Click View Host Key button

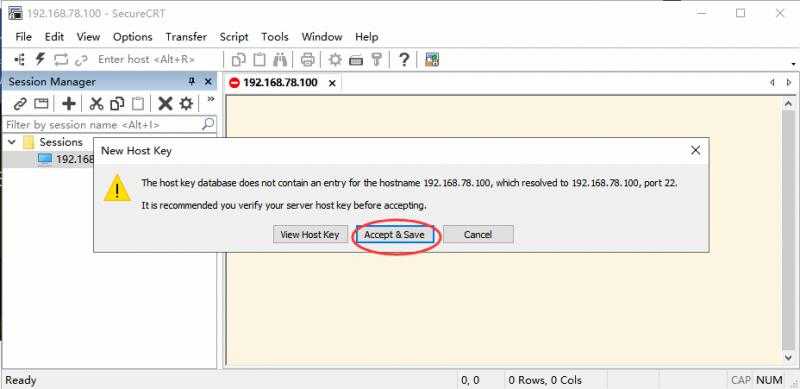310,234
